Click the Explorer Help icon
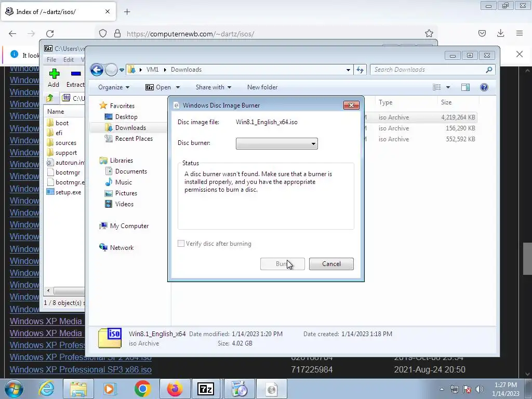 pyautogui.click(x=484, y=87)
